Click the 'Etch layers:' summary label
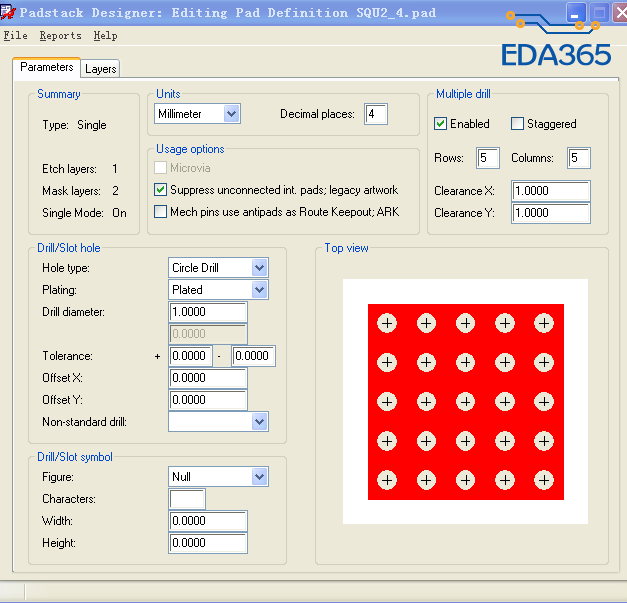627x603 pixels. (x=69, y=169)
